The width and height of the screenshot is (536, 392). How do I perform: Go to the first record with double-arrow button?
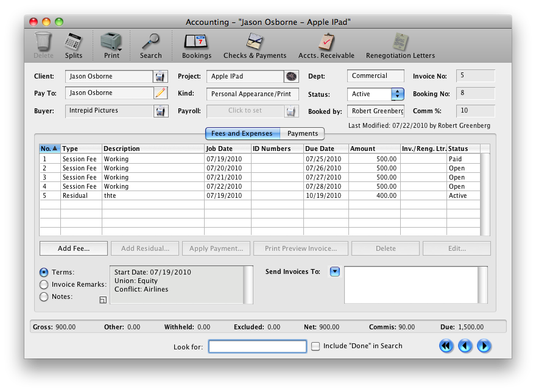[446, 346]
